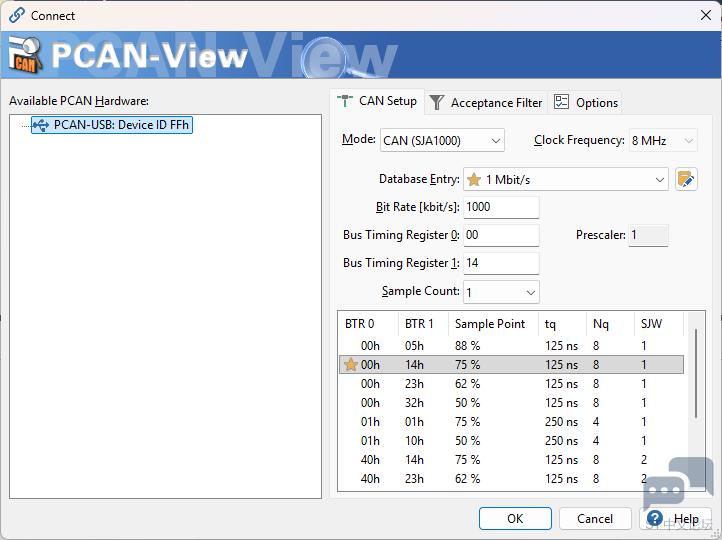The width and height of the screenshot is (722, 540).
Task: Click the USB icon beside PCAN-USB device
Action: 41,125
